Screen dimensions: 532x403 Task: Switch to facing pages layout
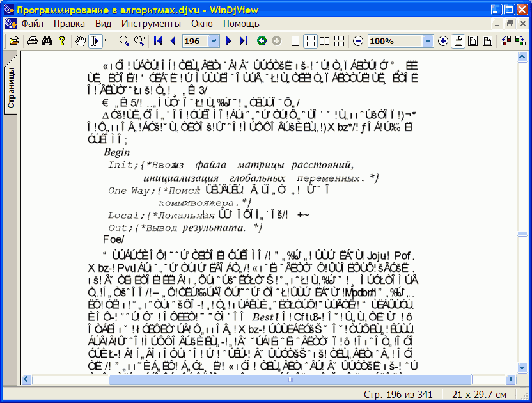tap(325, 41)
